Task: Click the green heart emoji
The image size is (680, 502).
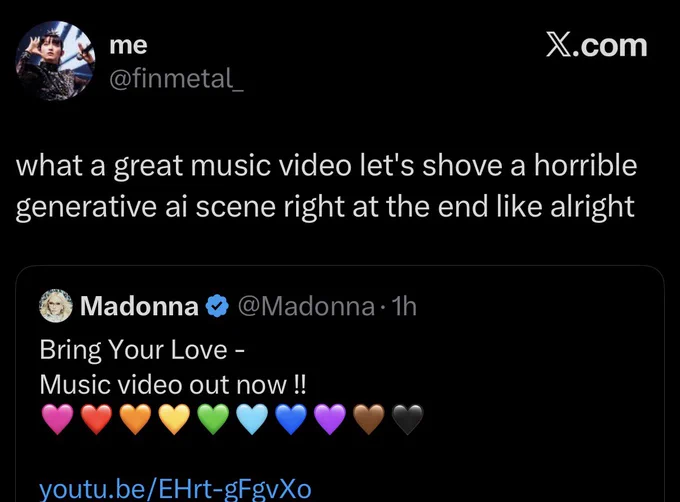Action: click(213, 419)
